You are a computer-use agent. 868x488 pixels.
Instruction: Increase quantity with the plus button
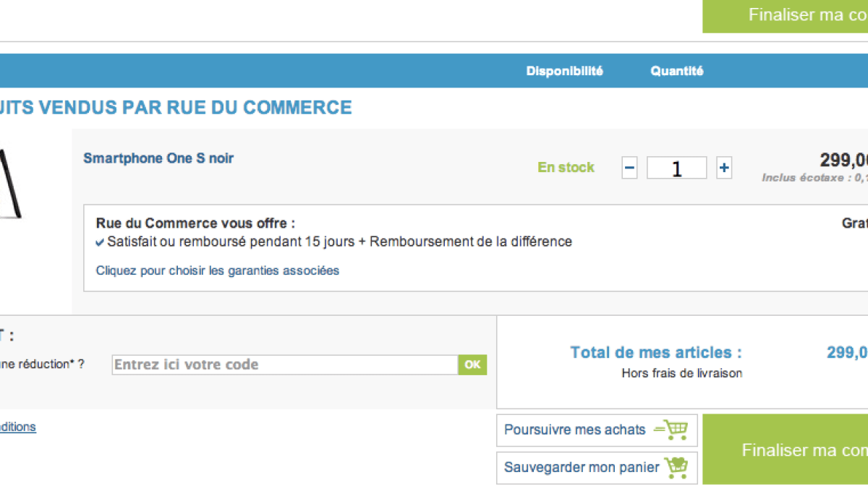tap(723, 168)
